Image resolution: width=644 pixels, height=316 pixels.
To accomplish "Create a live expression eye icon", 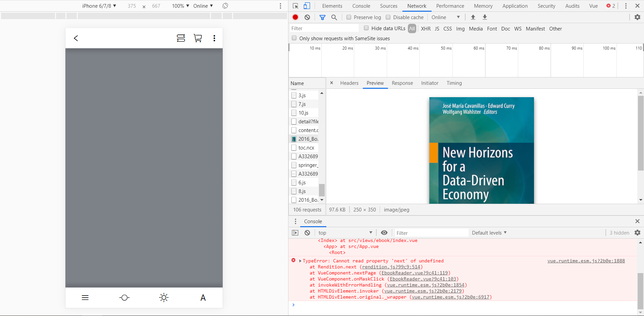I will [384, 233].
